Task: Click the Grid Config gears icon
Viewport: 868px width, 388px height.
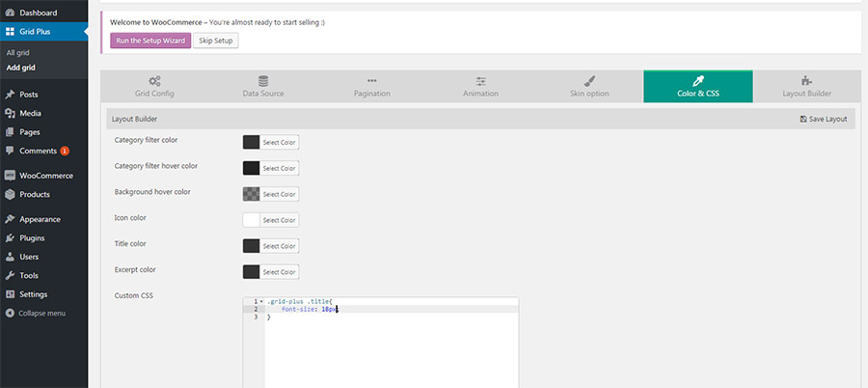Action: pyautogui.click(x=154, y=81)
